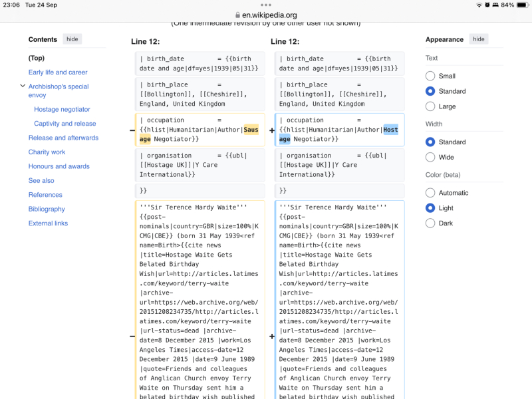Viewport: 532px width, 399px height.
Task: Jump to Early life and career section
Action: (58, 72)
